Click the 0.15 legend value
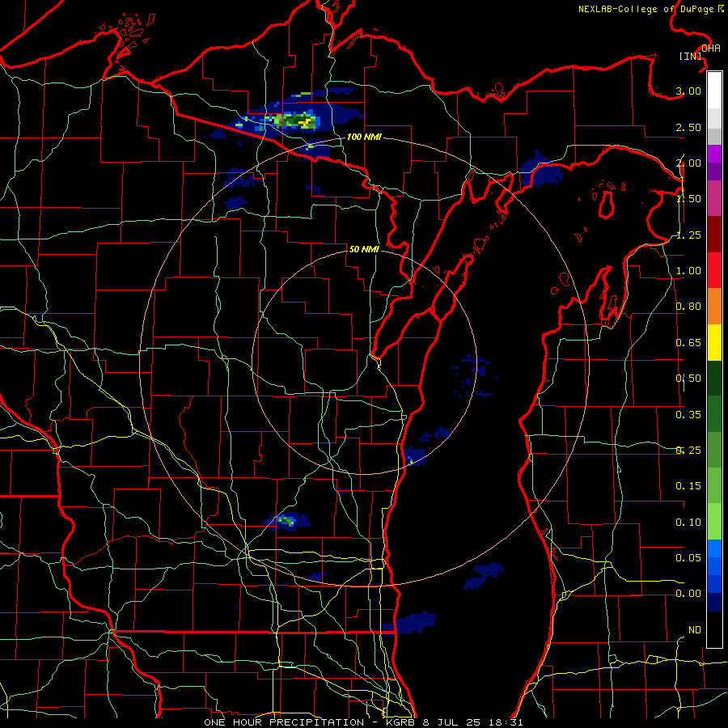 pyautogui.click(x=688, y=486)
